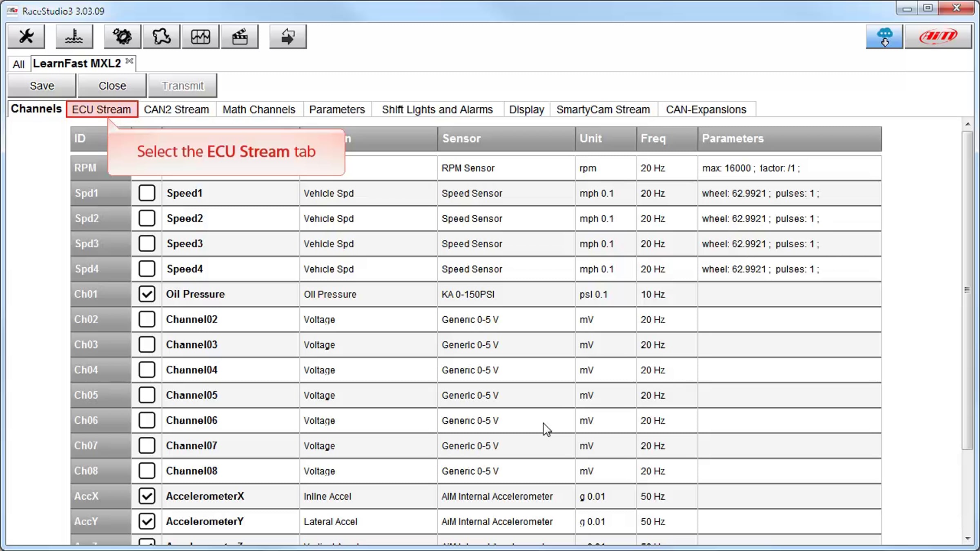Open the SmartyCam Stream tab
This screenshot has width=980, height=551.
(603, 109)
